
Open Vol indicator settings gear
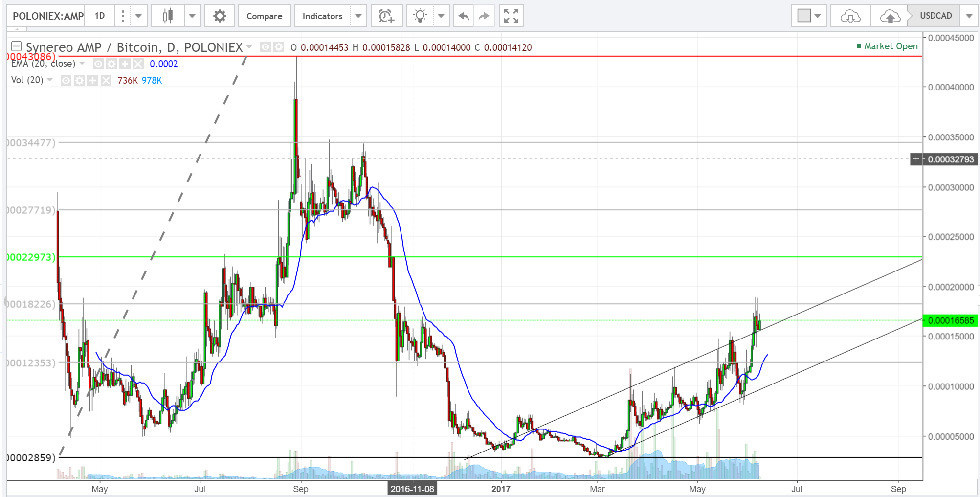click(x=79, y=80)
